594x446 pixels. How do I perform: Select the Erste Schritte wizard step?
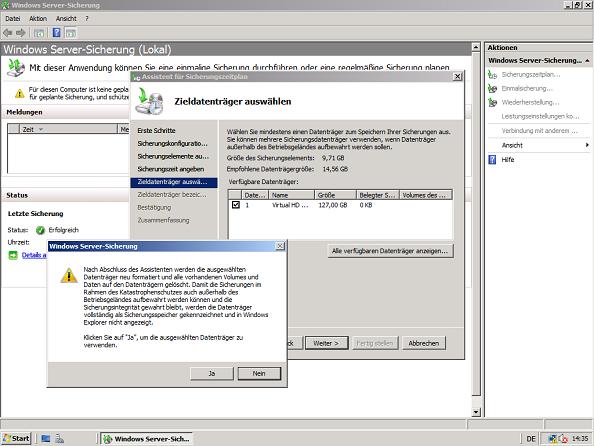pos(156,130)
